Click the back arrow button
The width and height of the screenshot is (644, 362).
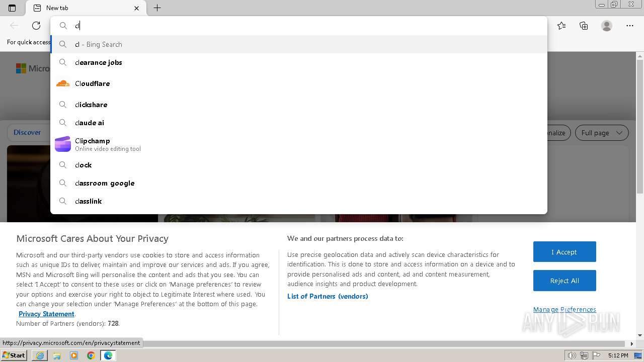point(14,26)
